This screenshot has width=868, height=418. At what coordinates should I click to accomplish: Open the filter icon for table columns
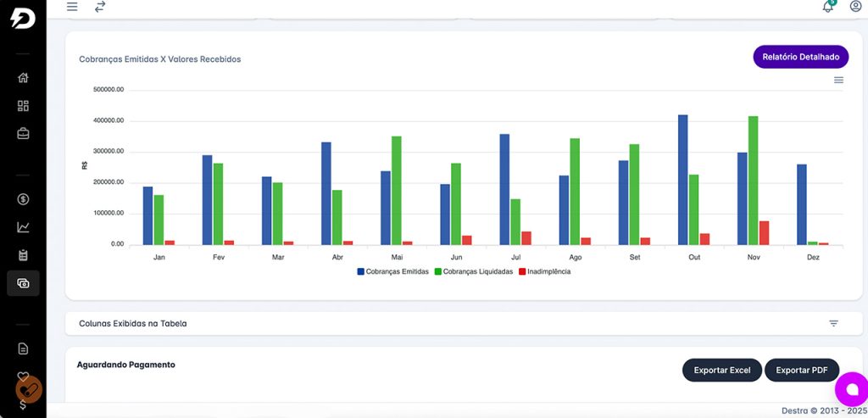833,324
